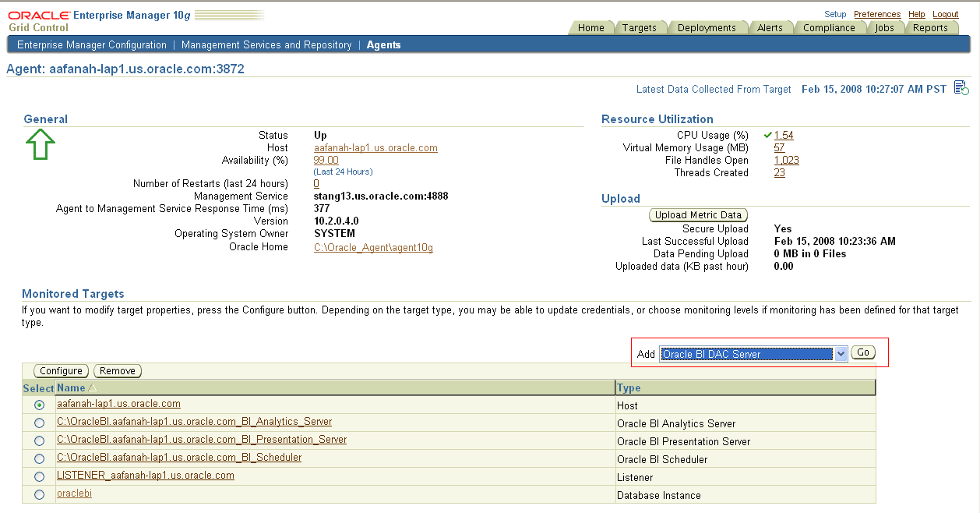Expand the Oracle BI DAC Server combo box arrow
Viewport: 980px width, 513px height.
coord(840,353)
